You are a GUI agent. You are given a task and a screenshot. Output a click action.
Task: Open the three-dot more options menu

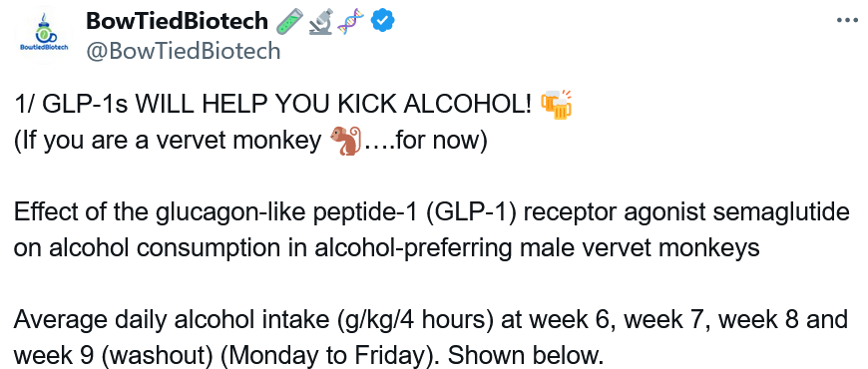click(847, 21)
